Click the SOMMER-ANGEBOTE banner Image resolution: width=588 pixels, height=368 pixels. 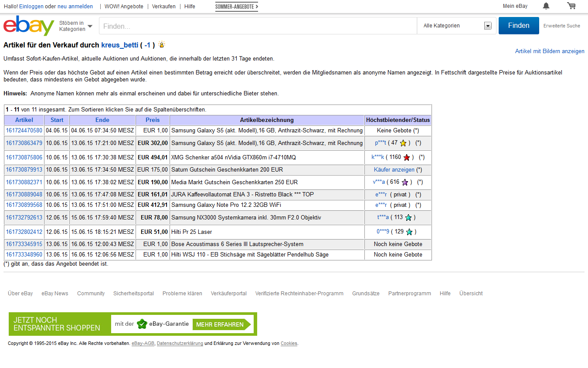237,7
